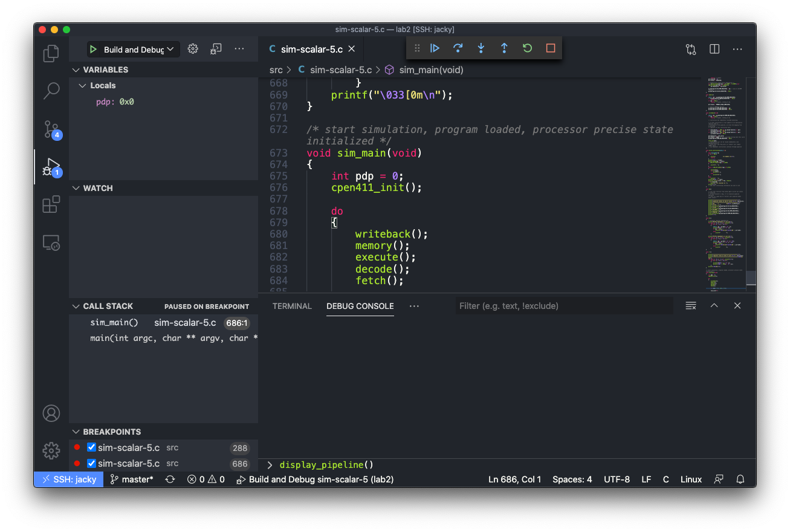This screenshot has width=790, height=532.
Task: Open feedback icon in status bar
Action: 719,479
